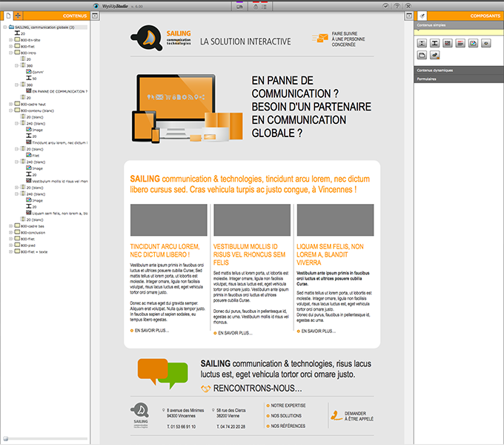Click the forward envelope icon in newsletter header
This screenshot has height=445, width=504.
coord(320,39)
